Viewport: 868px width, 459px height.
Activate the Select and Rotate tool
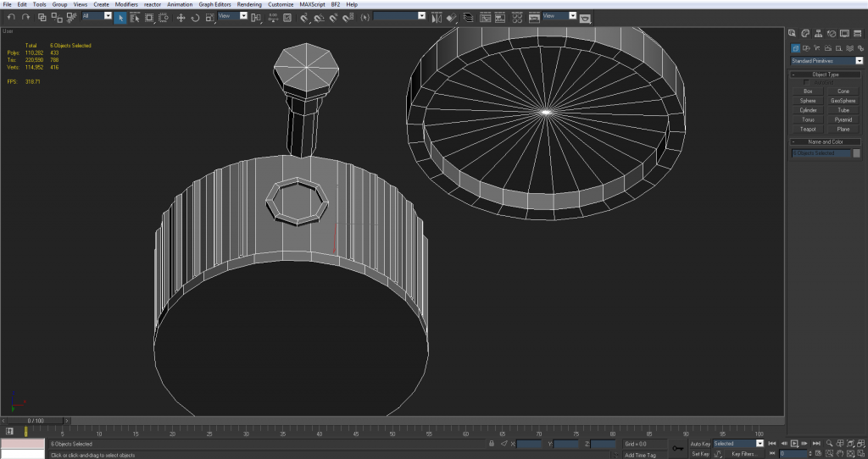pos(195,17)
